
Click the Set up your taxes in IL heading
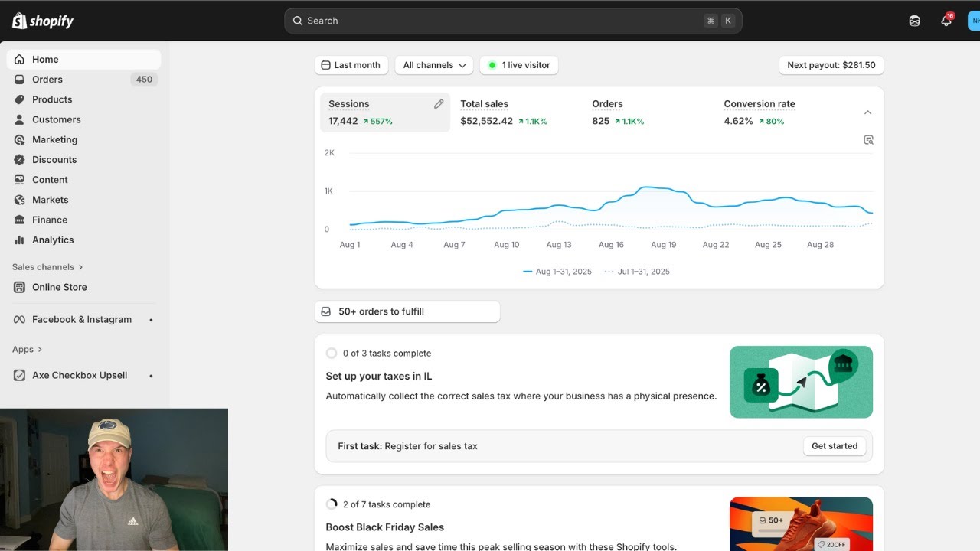(379, 377)
